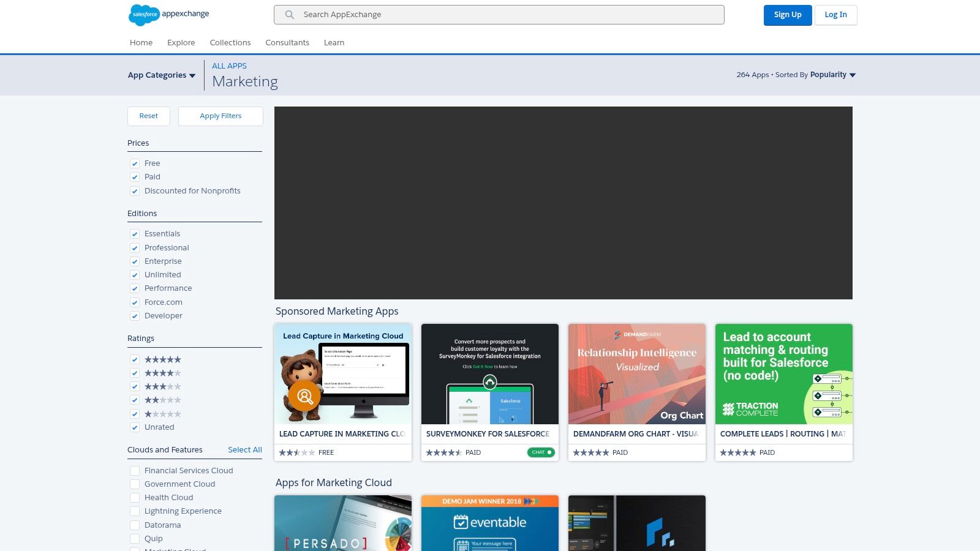Toggle the four-star rating filter
Image resolution: width=980 pixels, height=551 pixels.
[135, 373]
